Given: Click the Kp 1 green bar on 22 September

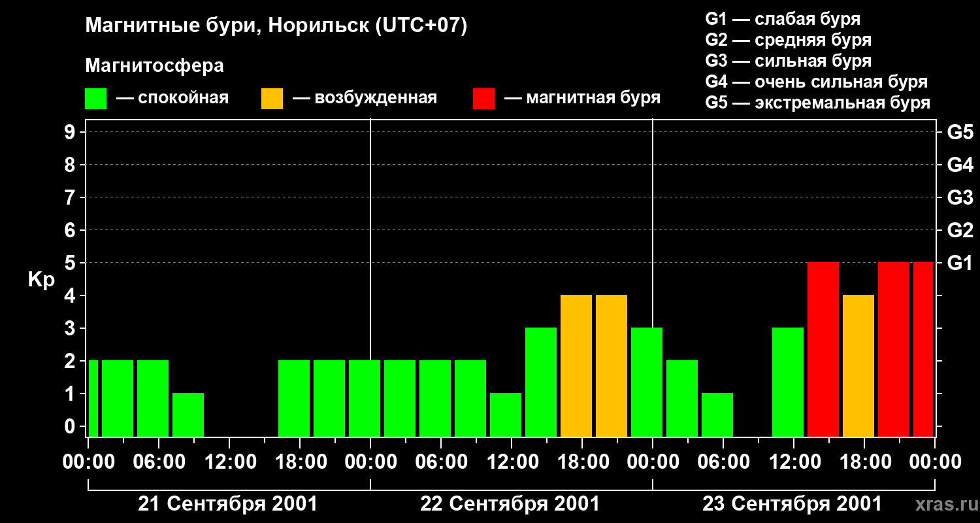Looking at the screenshot, I should (x=506, y=414).
